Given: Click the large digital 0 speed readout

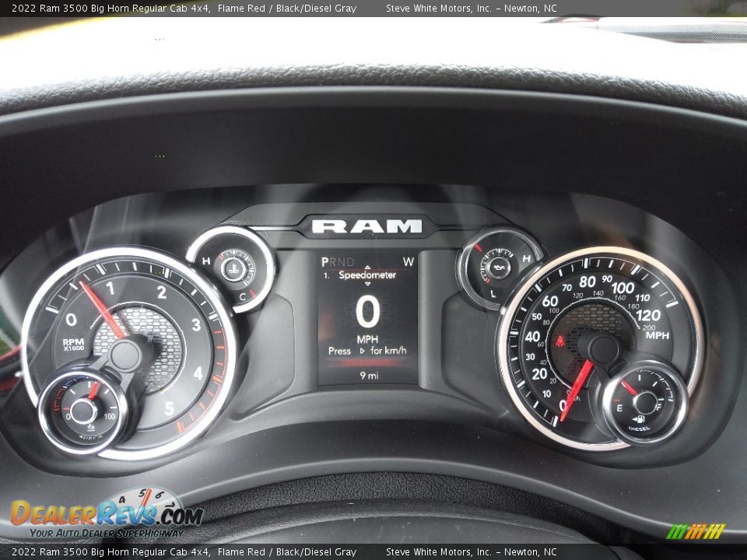Looking at the screenshot, I should pos(368,312).
